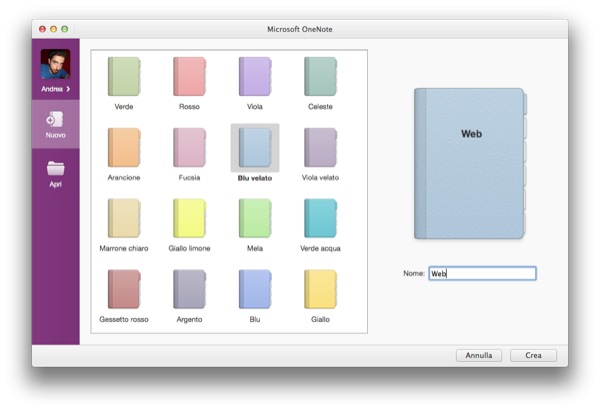This screenshot has height=411, width=600.
Task: Close the Microsoft OneNote window
Action: 42,29
